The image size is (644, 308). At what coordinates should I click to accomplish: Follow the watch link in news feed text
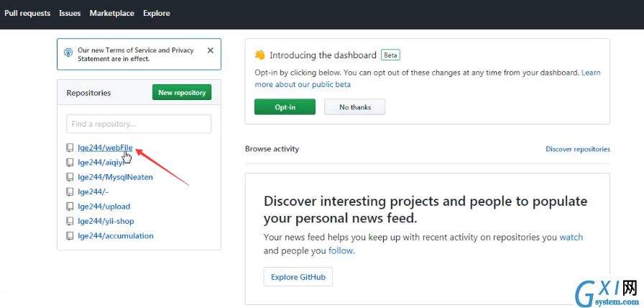click(x=571, y=237)
